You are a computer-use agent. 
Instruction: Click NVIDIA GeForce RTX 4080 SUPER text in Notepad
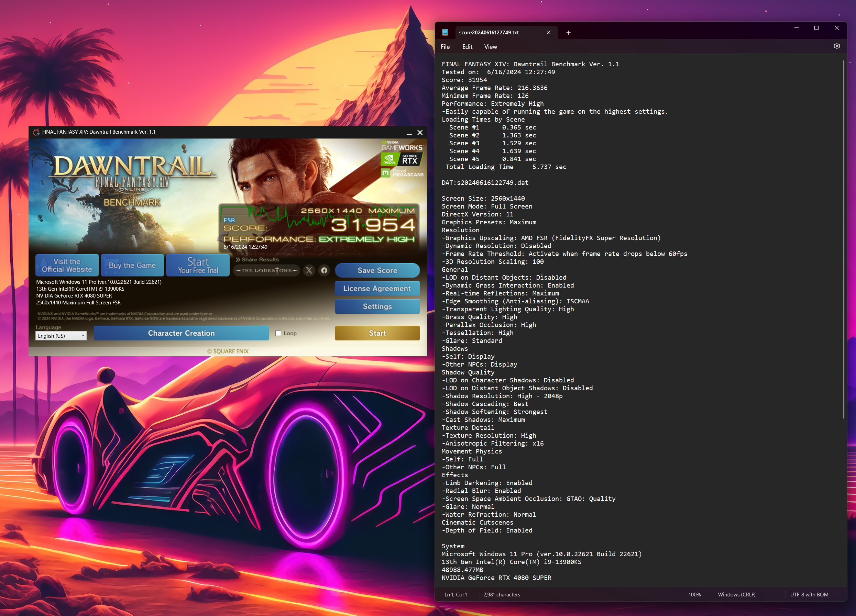pos(496,578)
